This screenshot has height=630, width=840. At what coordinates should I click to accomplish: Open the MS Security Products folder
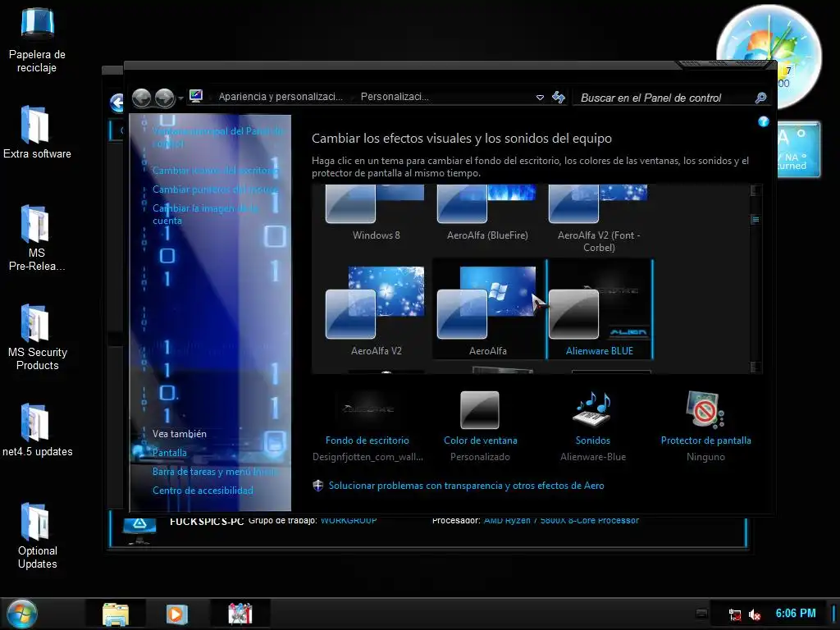(37, 337)
